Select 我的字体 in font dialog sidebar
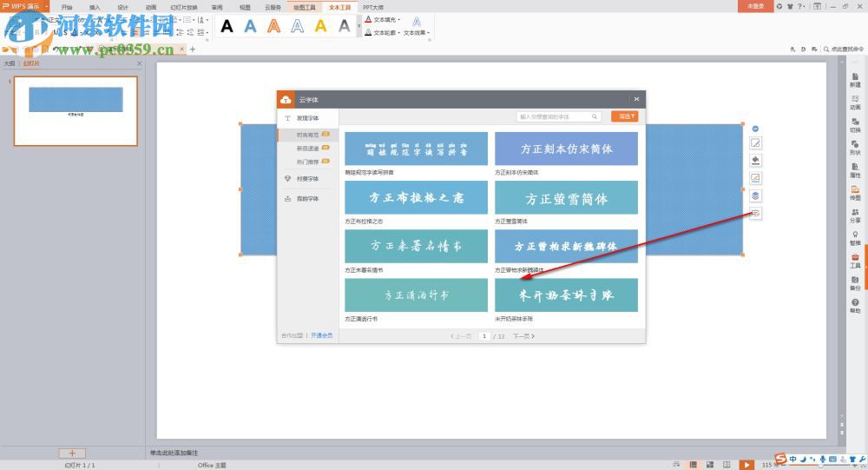Viewport: 868px width, 470px height. pos(308,198)
